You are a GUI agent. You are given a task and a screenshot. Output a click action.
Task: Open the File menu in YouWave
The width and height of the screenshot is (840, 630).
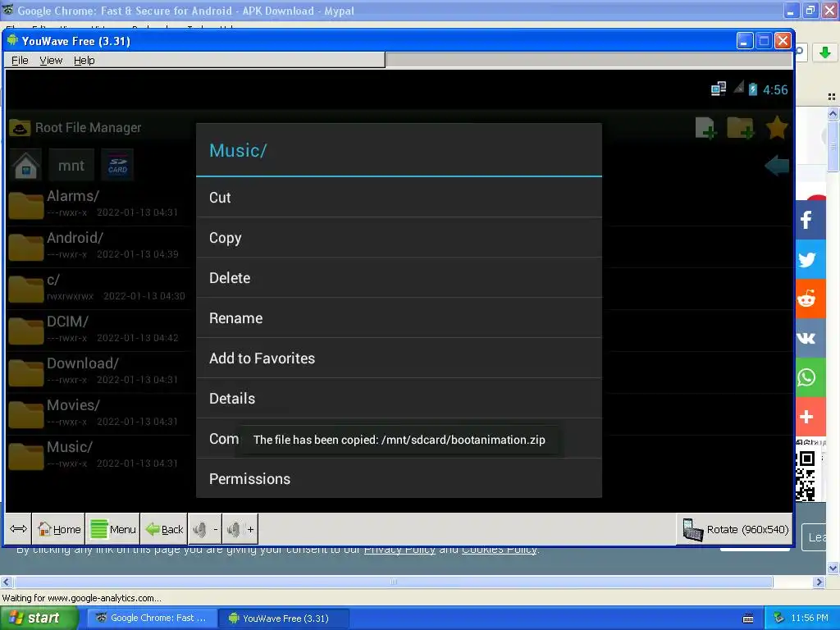(20, 61)
